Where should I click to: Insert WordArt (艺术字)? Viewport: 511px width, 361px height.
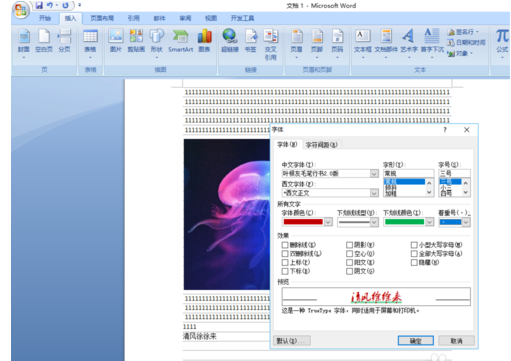click(409, 43)
